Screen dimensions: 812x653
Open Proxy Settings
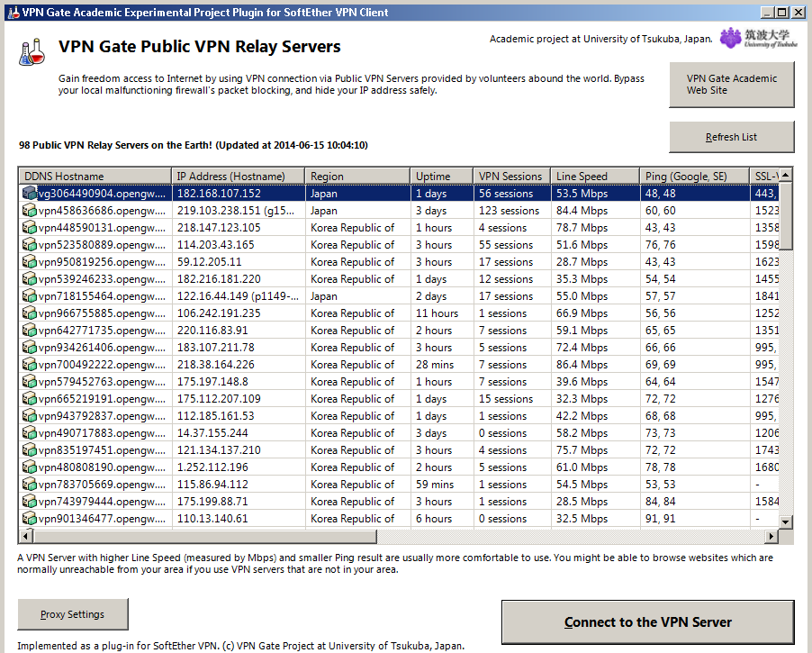[73, 614]
